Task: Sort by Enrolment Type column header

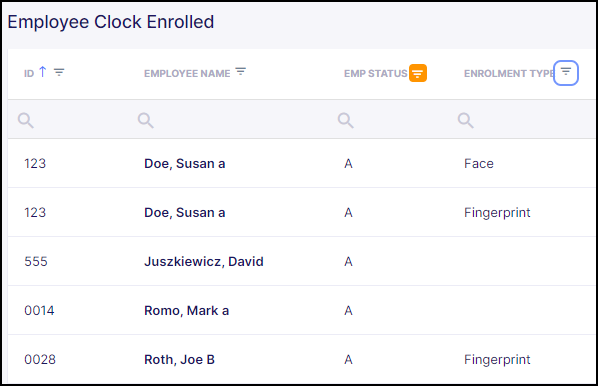Action: pyautogui.click(x=509, y=73)
